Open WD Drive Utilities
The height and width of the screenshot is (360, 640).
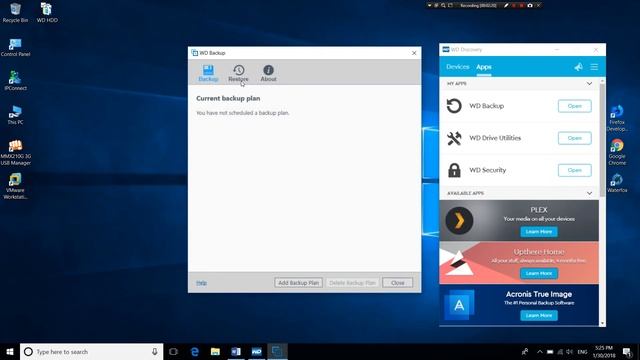coord(574,138)
